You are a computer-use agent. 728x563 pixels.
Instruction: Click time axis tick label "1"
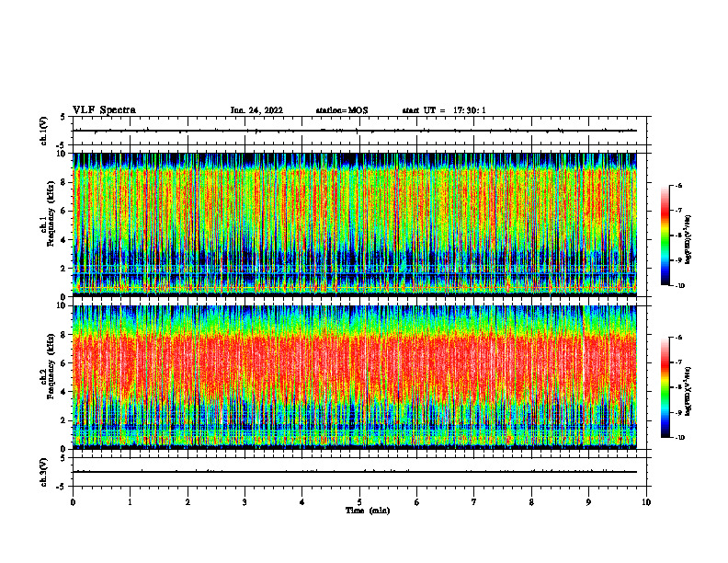point(130,502)
